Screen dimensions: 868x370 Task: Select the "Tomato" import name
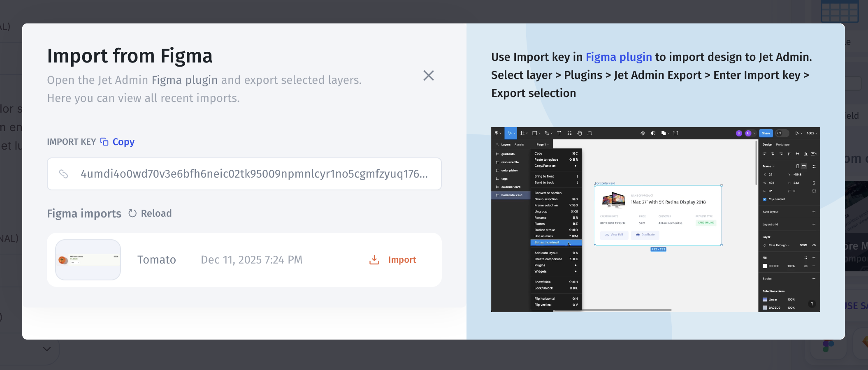tap(157, 260)
